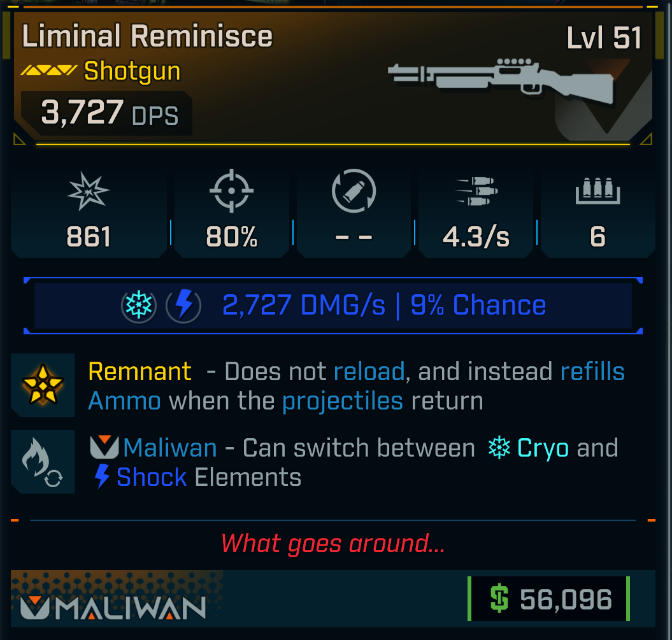The image size is (672, 640).
Task: Click the 'Shock' element keyword
Action: 151,477
